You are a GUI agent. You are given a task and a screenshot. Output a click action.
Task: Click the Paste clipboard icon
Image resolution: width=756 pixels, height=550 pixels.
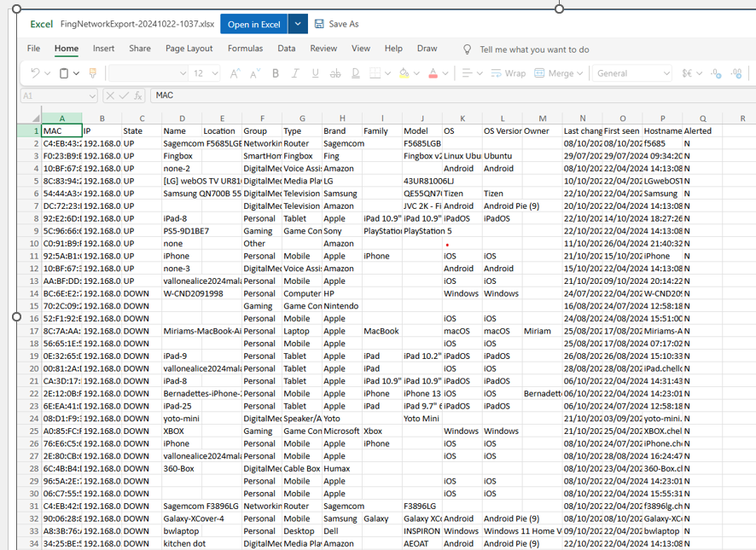click(x=64, y=73)
